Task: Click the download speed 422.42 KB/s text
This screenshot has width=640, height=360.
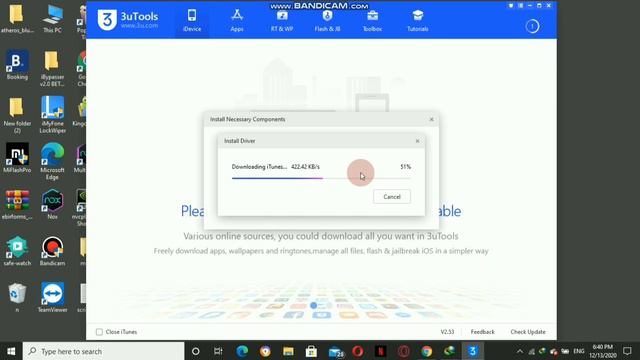Action: [305, 167]
